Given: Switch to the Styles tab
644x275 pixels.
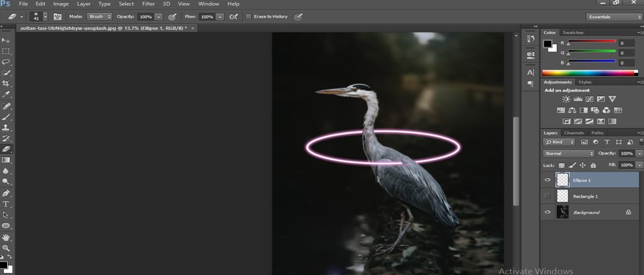Looking at the screenshot, I should [585, 82].
